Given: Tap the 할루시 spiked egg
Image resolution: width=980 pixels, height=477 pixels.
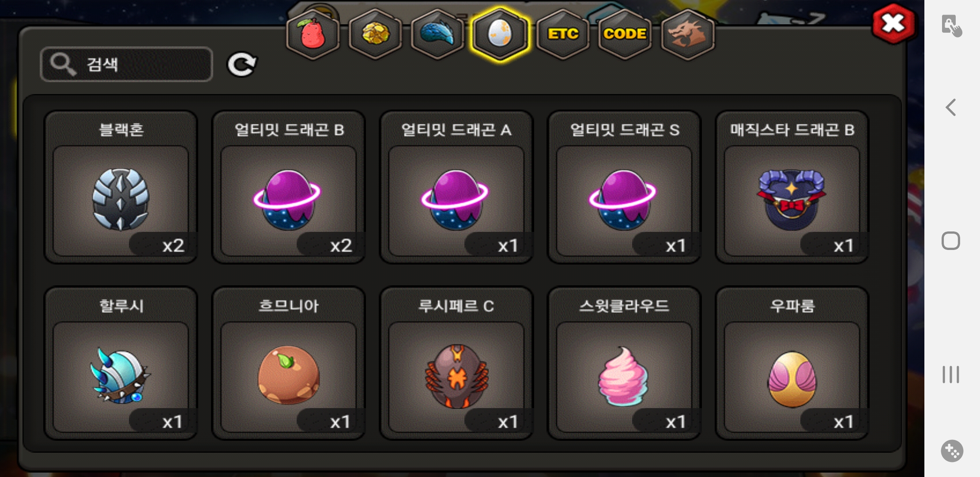Looking at the screenshot, I should 121,363.
